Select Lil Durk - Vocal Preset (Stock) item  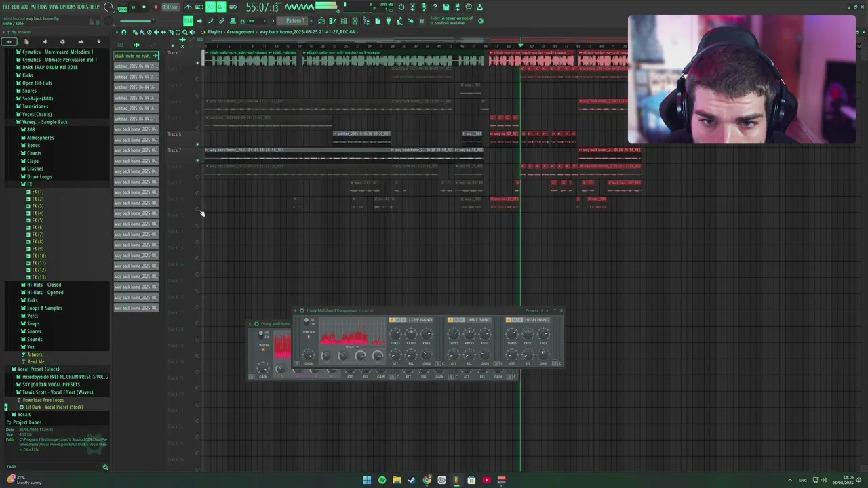coord(54,407)
